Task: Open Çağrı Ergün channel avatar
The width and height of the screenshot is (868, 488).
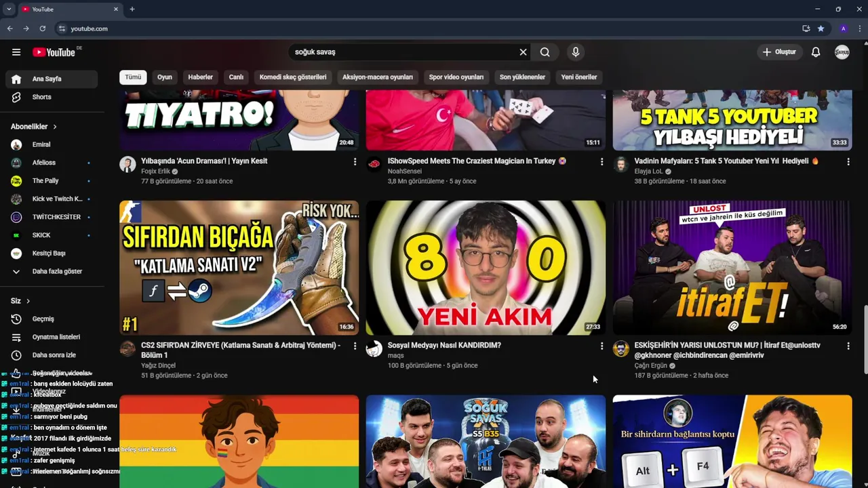Action: point(621,349)
